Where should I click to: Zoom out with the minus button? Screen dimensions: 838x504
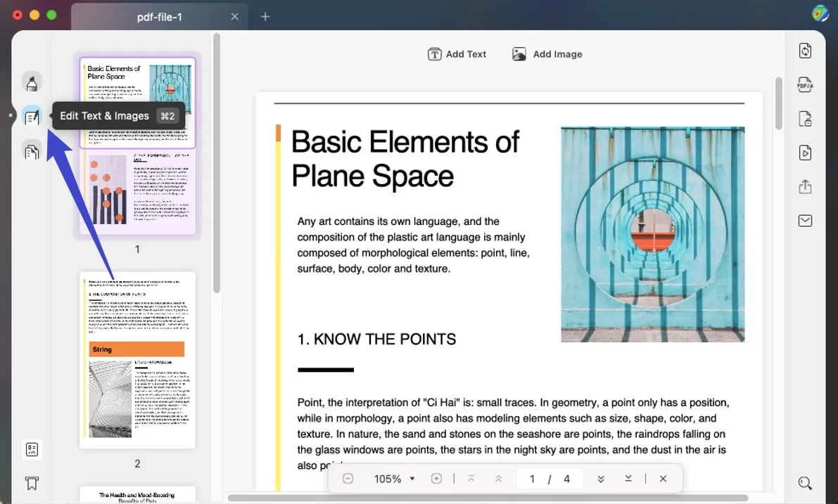click(x=348, y=479)
